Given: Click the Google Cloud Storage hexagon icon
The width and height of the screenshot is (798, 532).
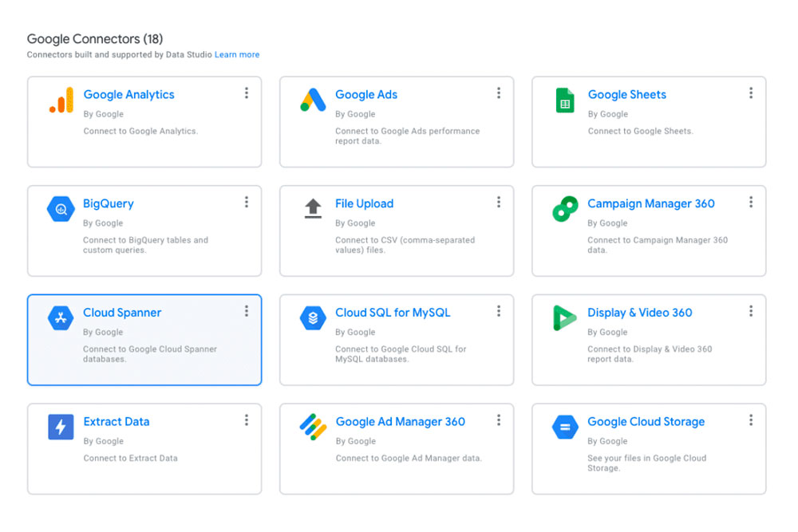Looking at the screenshot, I should (565, 427).
